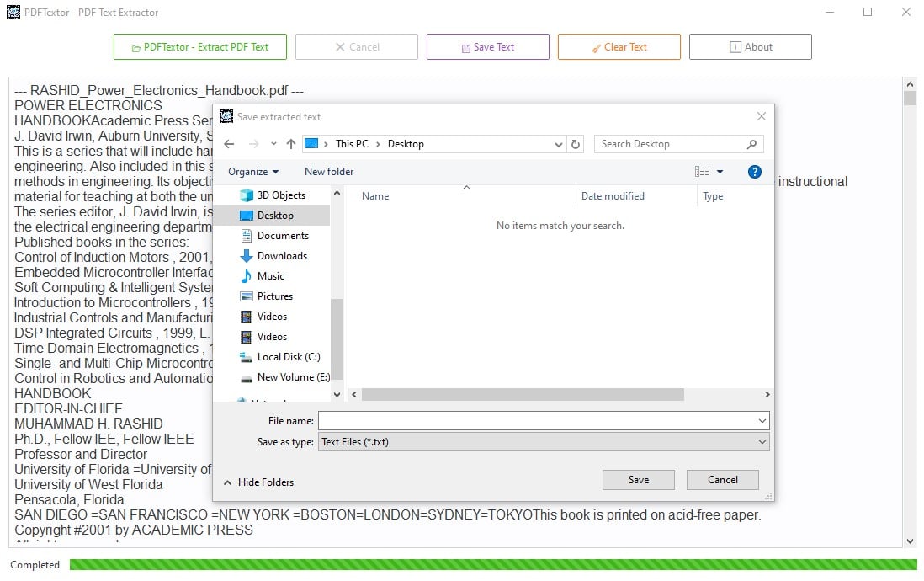This screenshot has width=924, height=581.
Task: Sort by the Name column header
Action: 375,196
